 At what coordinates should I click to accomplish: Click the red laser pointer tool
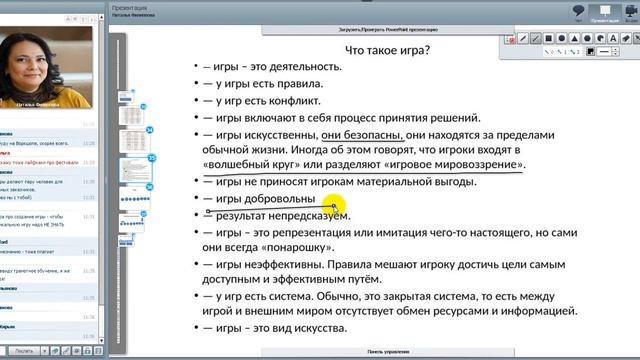tap(510, 39)
